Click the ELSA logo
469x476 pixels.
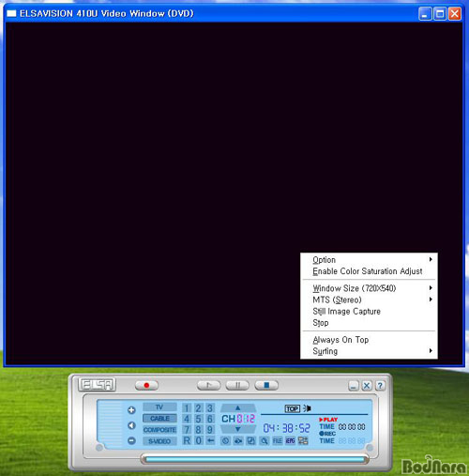(x=97, y=385)
